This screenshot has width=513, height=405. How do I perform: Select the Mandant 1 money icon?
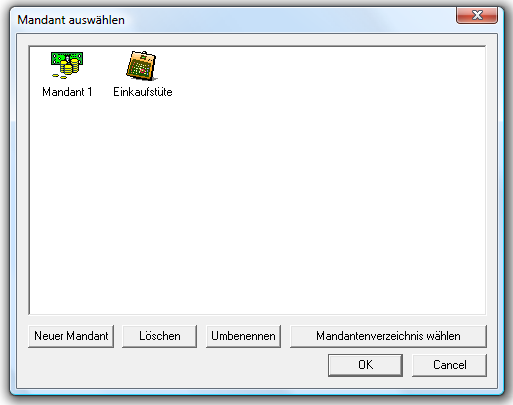(67, 65)
